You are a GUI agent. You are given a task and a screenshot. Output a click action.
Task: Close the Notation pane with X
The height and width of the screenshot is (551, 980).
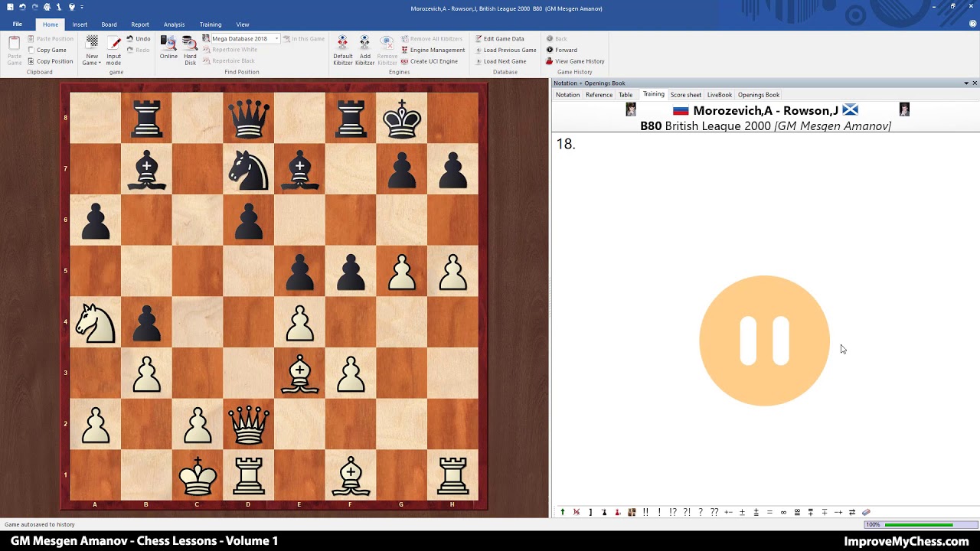[x=975, y=83]
